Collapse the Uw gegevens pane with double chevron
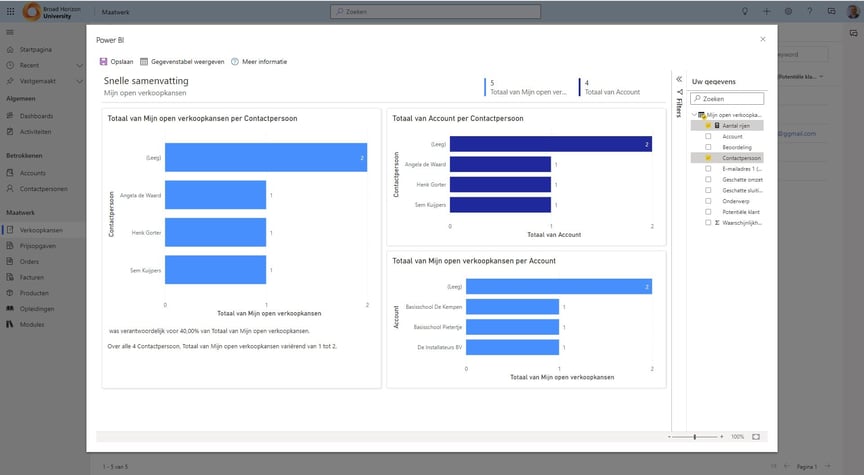 679,79
